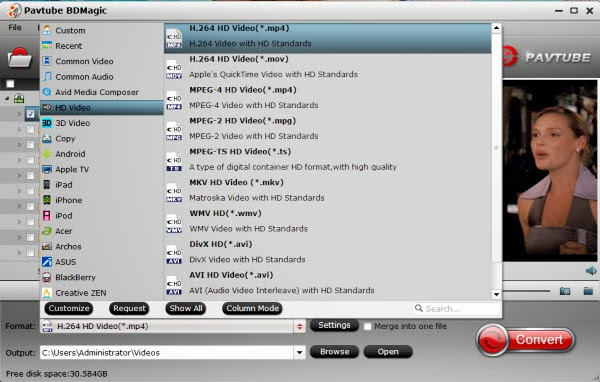600x382 pixels.
Task: Click the Show All button
Action: point(186,309)
